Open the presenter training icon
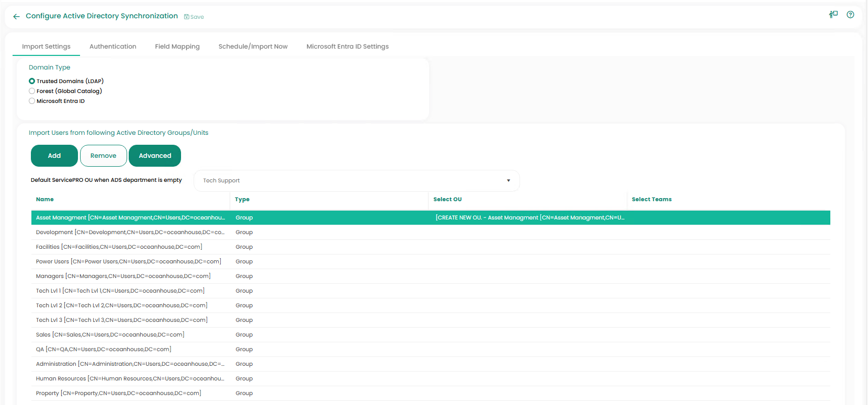The width and height of the screenshot is (868, 405). [x=833, y=15]
